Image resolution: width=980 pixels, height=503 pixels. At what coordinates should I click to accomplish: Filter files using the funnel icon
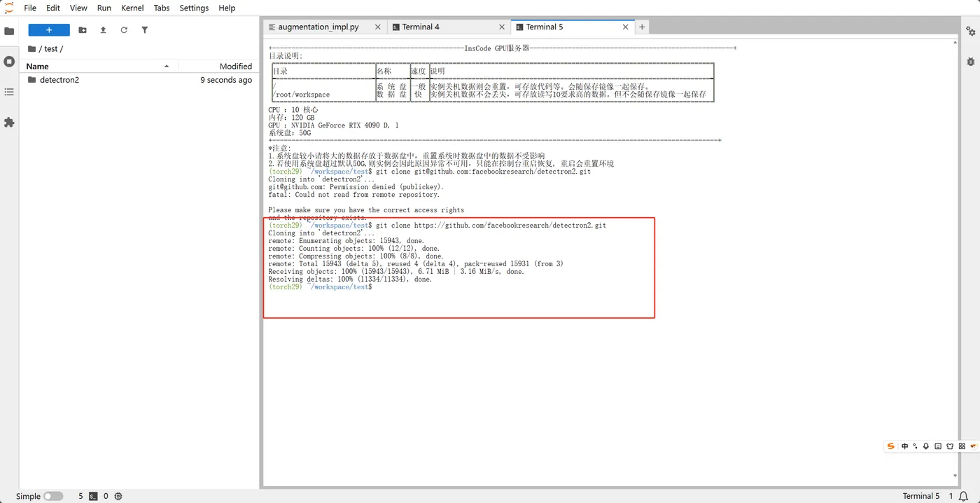145,29
